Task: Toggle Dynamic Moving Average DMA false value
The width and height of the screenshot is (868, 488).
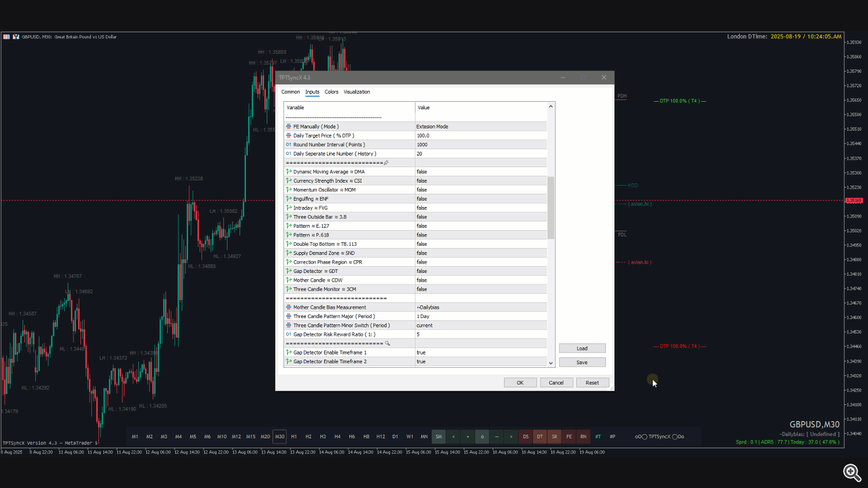Action: (480, 172)
